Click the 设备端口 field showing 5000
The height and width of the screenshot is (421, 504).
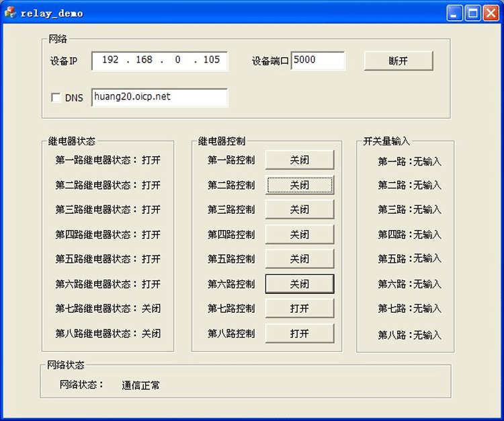point(317,61)
